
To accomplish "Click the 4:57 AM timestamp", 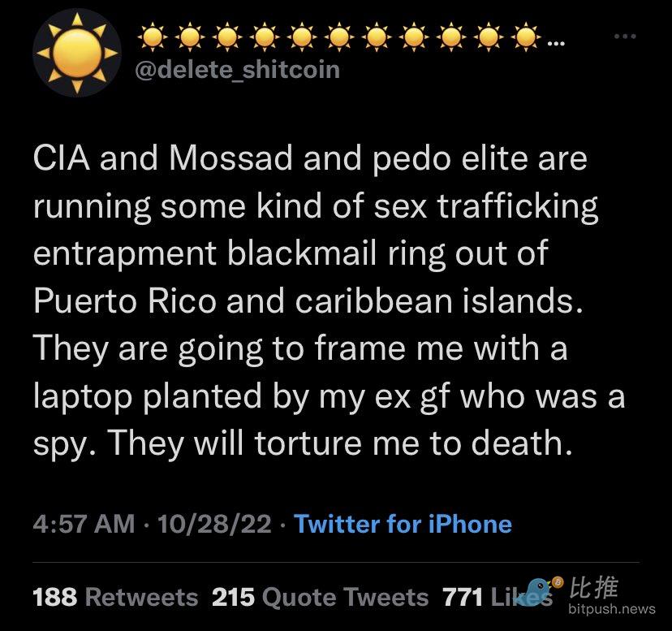I will click(x=84, y=524).
